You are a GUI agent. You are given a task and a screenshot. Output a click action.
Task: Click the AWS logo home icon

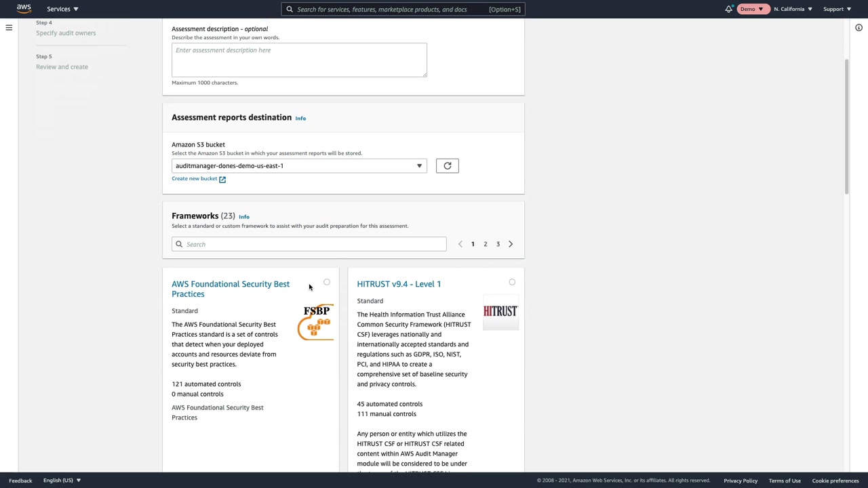point(24,9)
